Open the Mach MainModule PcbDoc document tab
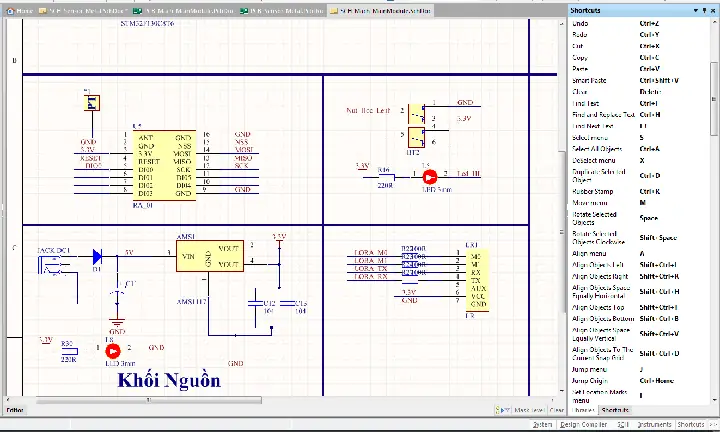 (184, 11)
